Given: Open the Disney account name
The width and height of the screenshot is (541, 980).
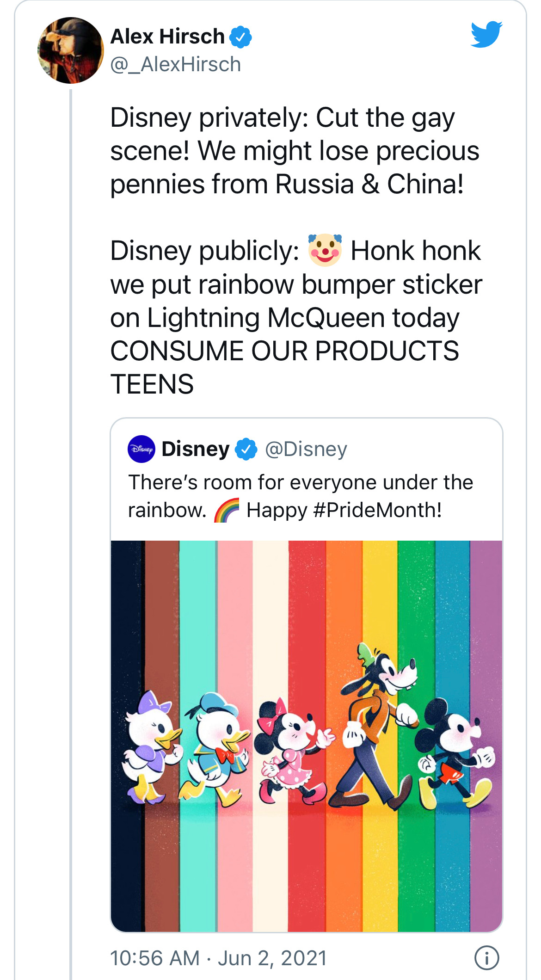Looking at the screenshot, I should [195, 449].
